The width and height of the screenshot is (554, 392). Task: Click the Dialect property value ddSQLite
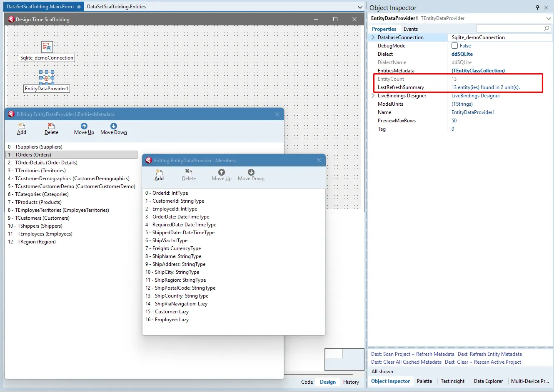tap(462, 54)
